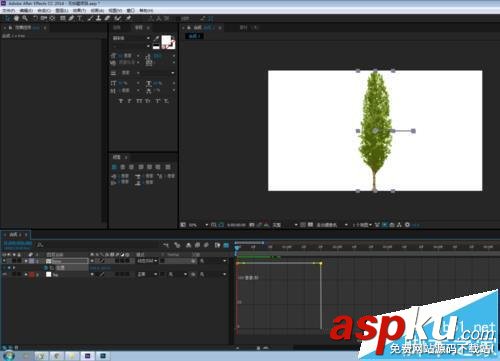Click the text fill color swatch
500x361 pixels.
[166, 41]
